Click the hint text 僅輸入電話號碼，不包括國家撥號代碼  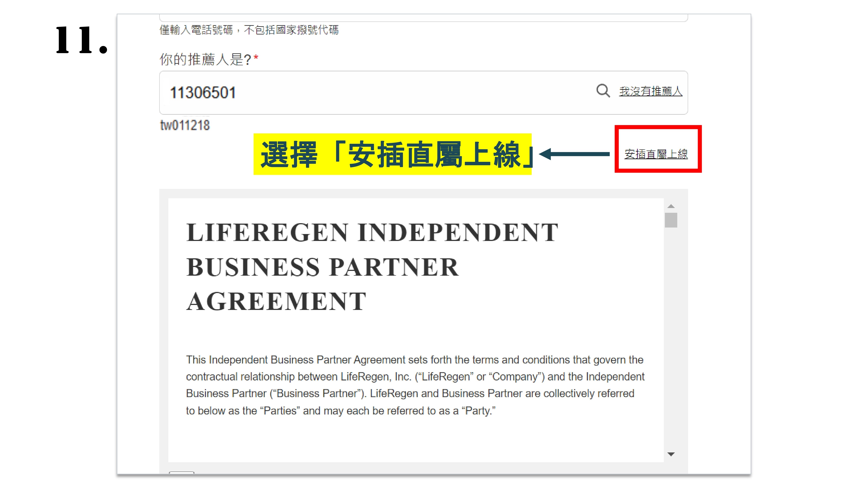[x=249, y=30]
